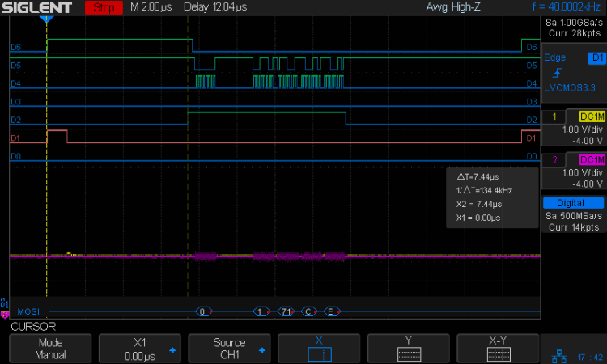Click the left D5 digital channel label
Viewport: 607px width, 364px height.
15,66
